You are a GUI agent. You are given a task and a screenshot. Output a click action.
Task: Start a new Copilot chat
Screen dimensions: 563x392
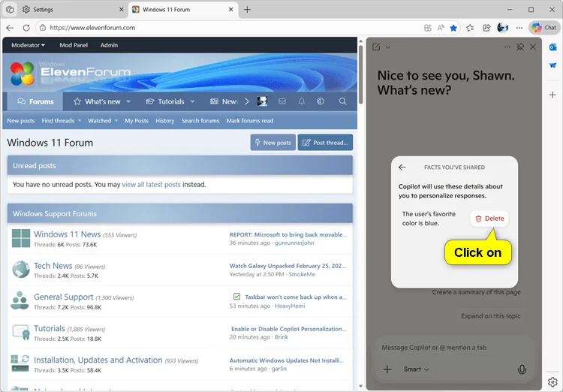[376, 47]
